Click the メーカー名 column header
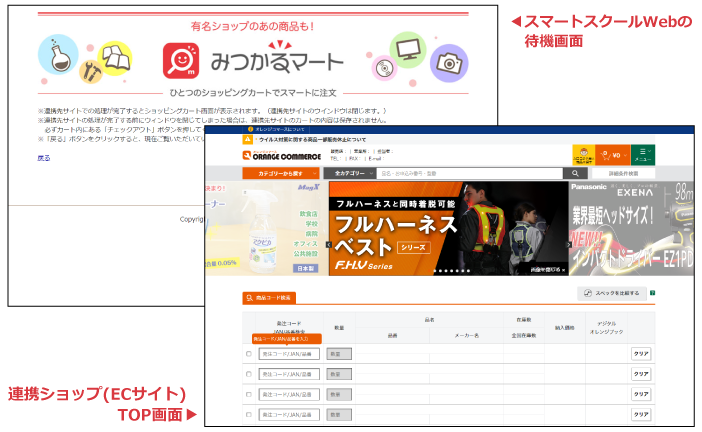 467,335
